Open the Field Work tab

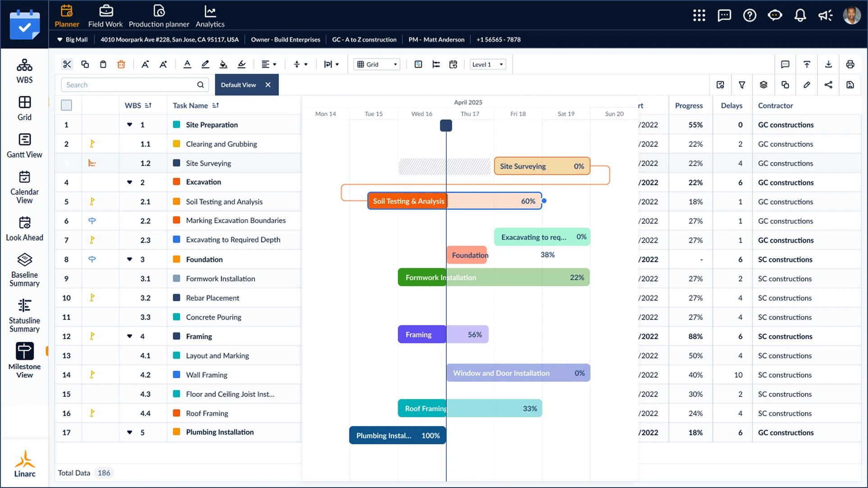[x=105, y=17]
